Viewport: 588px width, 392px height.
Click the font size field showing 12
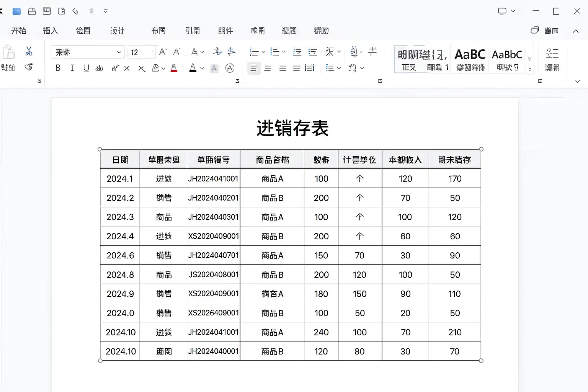coord(140,52)
